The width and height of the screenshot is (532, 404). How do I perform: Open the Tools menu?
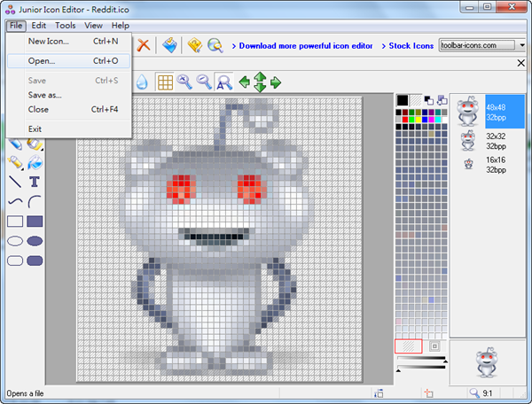tap(66, 26)
